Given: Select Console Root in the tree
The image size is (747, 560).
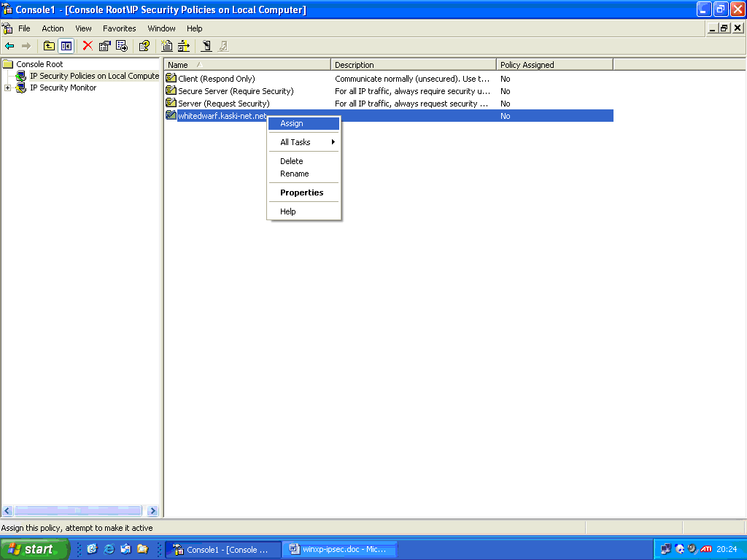Looking at the screenshot, I should tap(39, 64).
